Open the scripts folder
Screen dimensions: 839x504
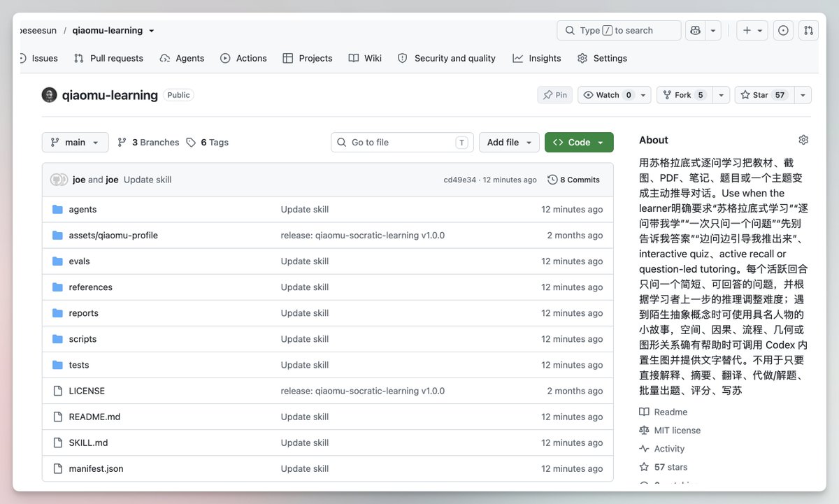coord(83,339)
